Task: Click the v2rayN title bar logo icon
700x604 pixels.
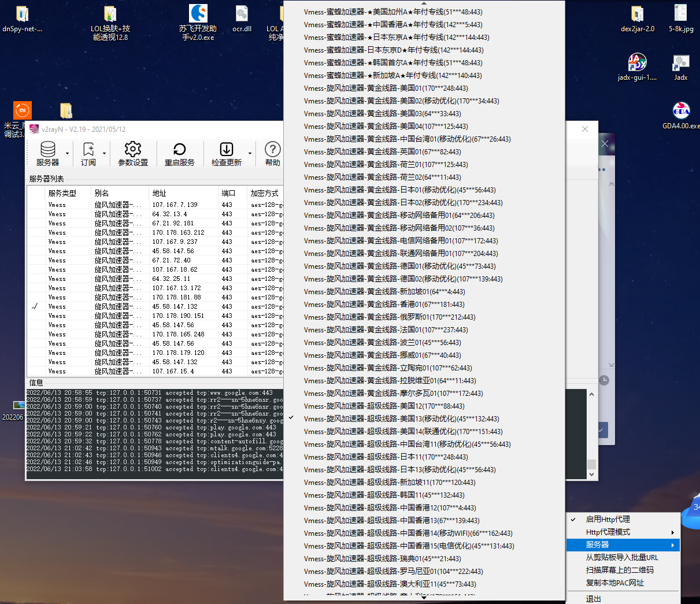Action: [34, 129]
